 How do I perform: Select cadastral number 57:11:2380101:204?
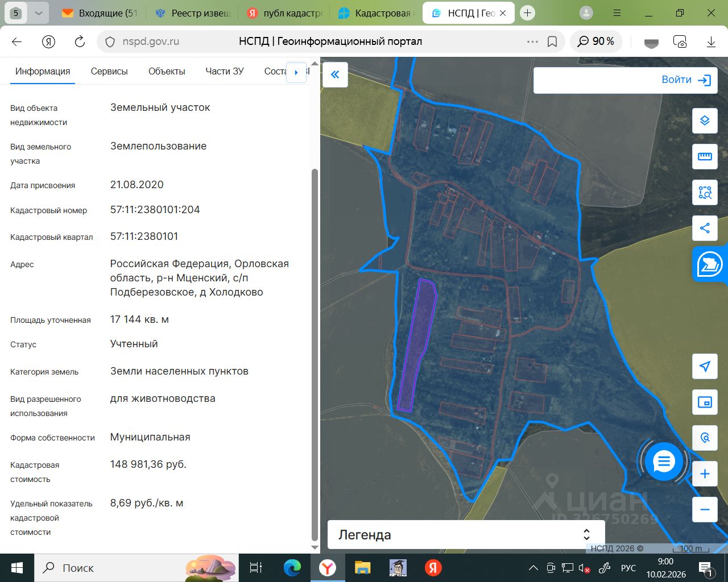155,210
